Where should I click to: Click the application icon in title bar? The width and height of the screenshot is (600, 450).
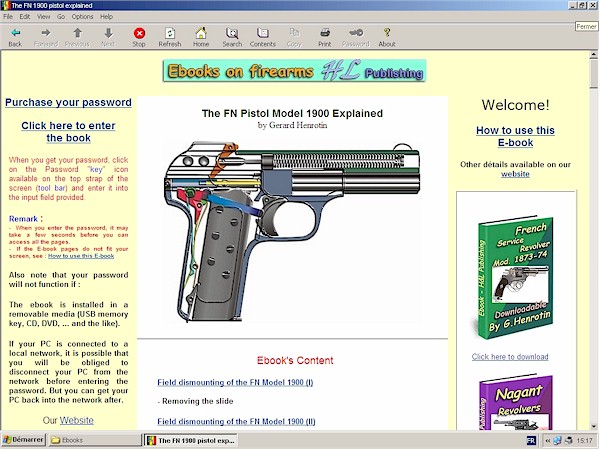point(6,5)
